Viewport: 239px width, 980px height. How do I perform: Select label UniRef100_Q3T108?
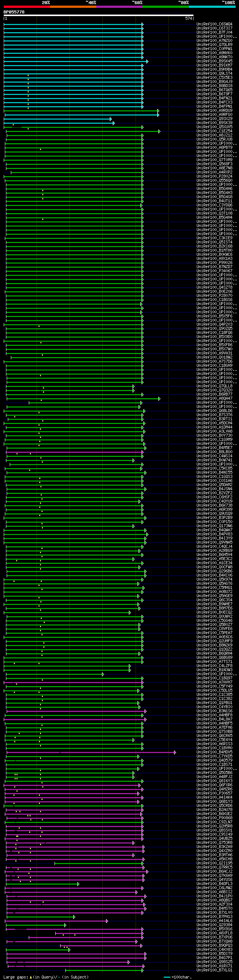tap(214, 213)
